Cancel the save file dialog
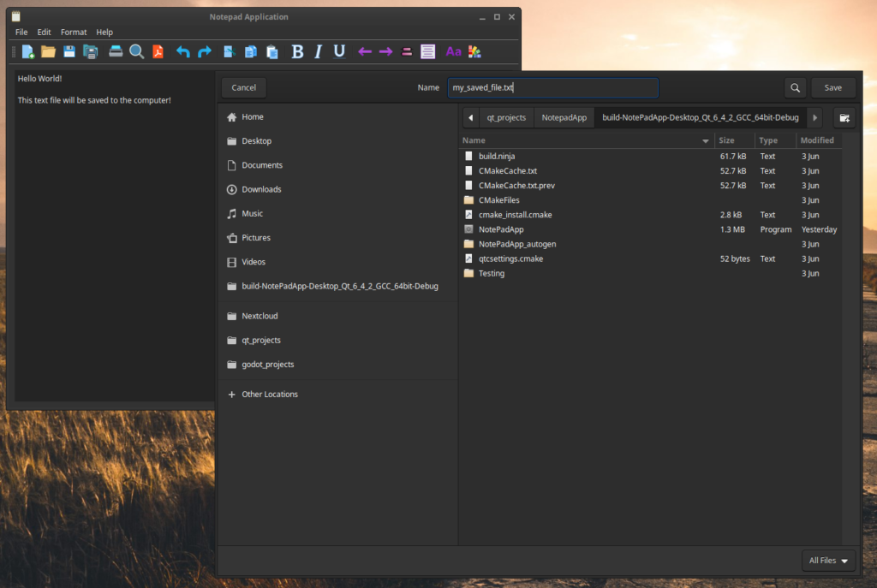The image size is (877, 588). tap(244, 87)
